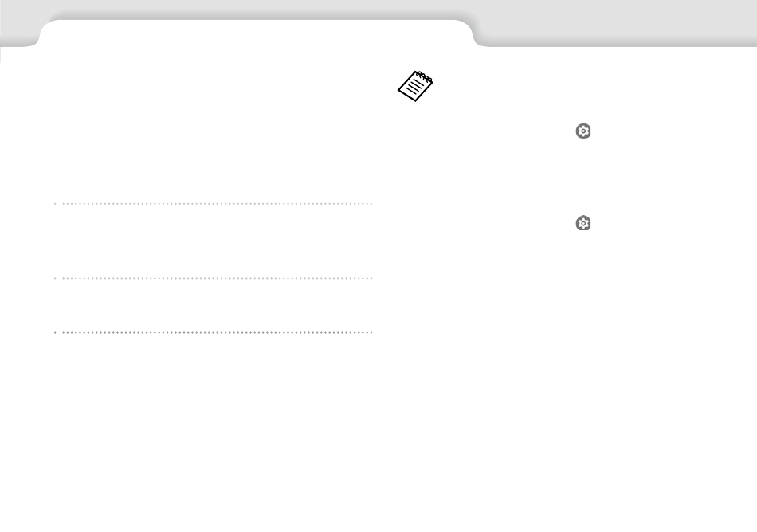Click the middle dotted separator line
Screen dimensions: 757x532
tap(213, 278)
